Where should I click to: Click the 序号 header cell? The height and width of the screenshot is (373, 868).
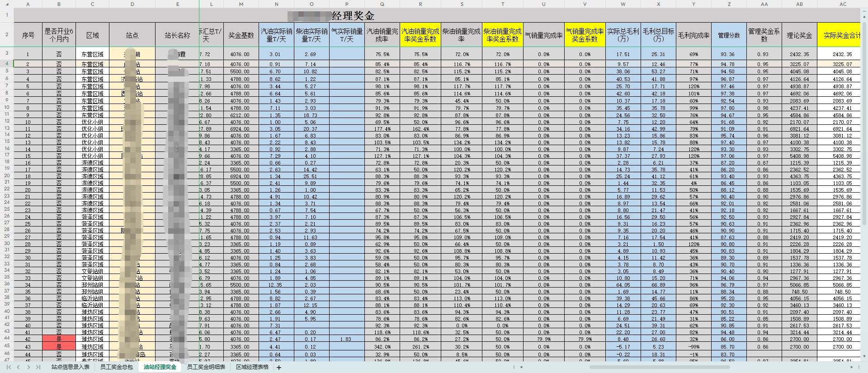point(28,35)
